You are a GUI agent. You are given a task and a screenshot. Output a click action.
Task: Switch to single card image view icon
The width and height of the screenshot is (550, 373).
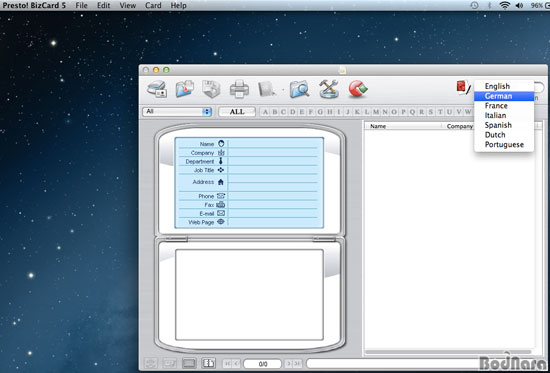pos(189,364)
